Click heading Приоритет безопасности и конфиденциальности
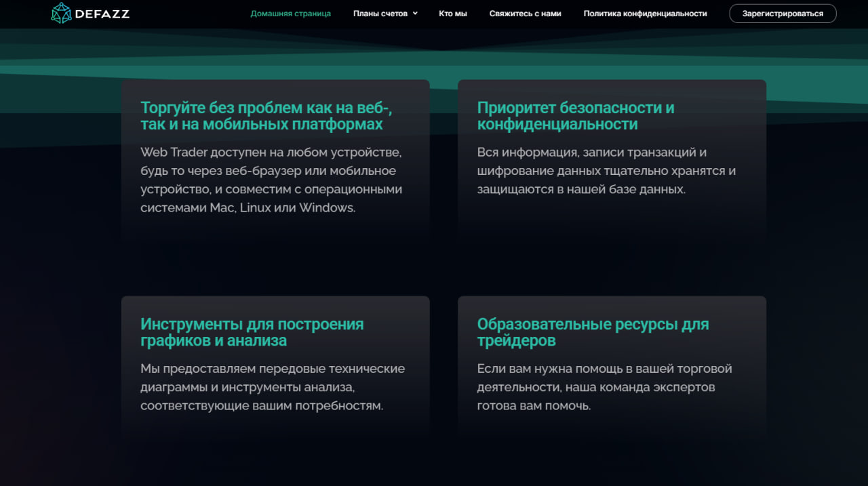Screen dimensions: 868x486 tap(575, 116)
